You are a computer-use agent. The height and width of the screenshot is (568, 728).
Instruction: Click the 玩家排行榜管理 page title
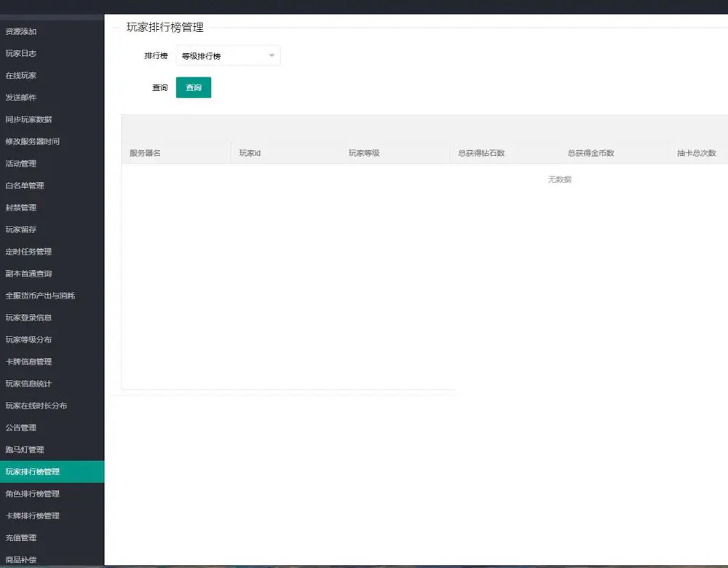click(165, 28)
